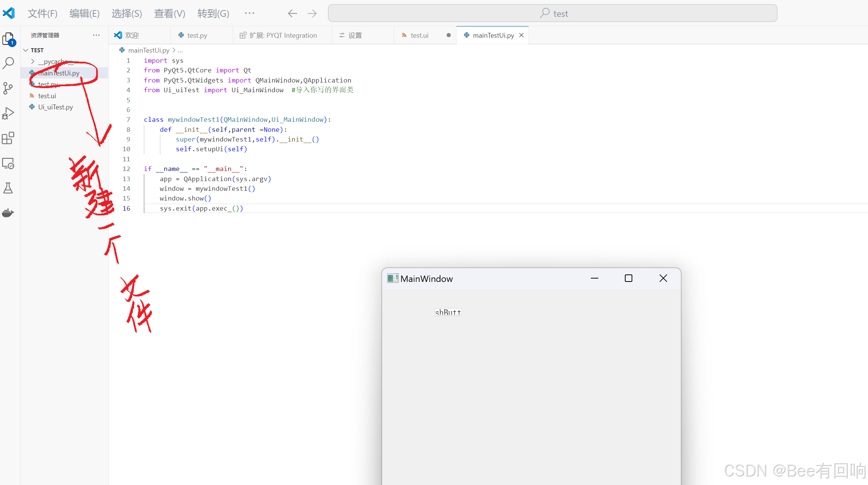Open Ui_uiTest.py in the file tree

click(x=55, y=107)
